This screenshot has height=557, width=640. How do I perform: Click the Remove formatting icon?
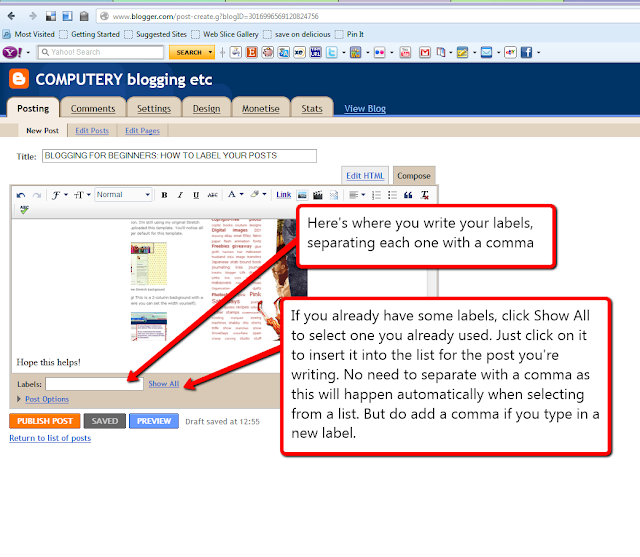[424, 195]
